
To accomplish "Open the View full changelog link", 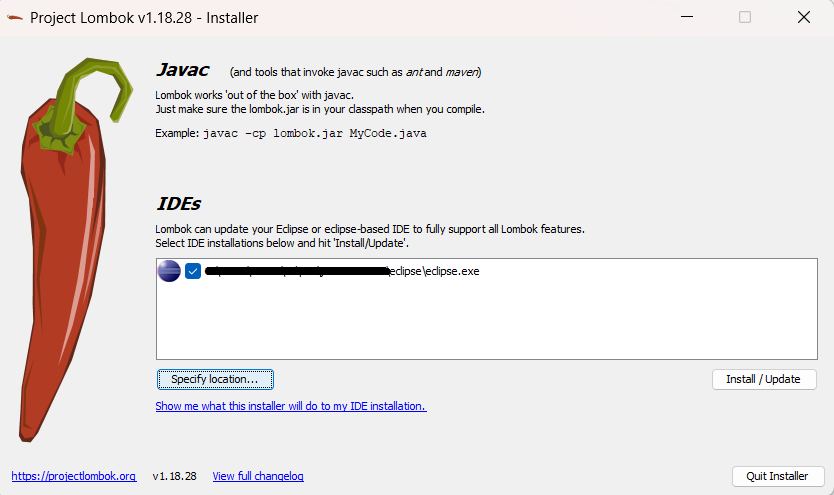I will [x=258, y=476].
